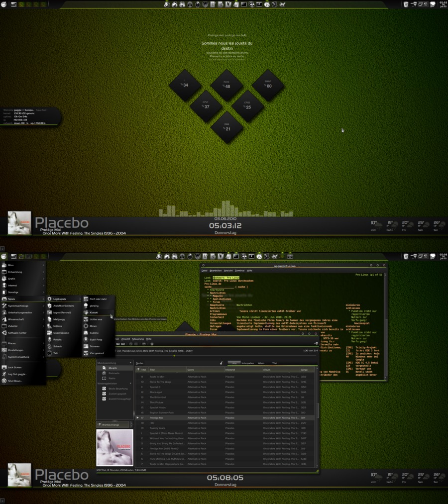Screen dimensions: 448x504
Task: Select Podcasts in the Rhythmbox sidebar
Action: click(115, 373)
